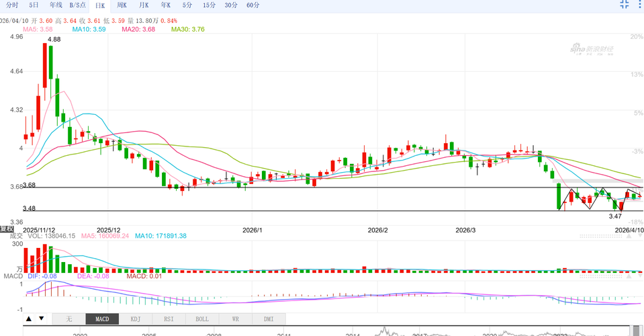Switch indicator to WR

235,319
